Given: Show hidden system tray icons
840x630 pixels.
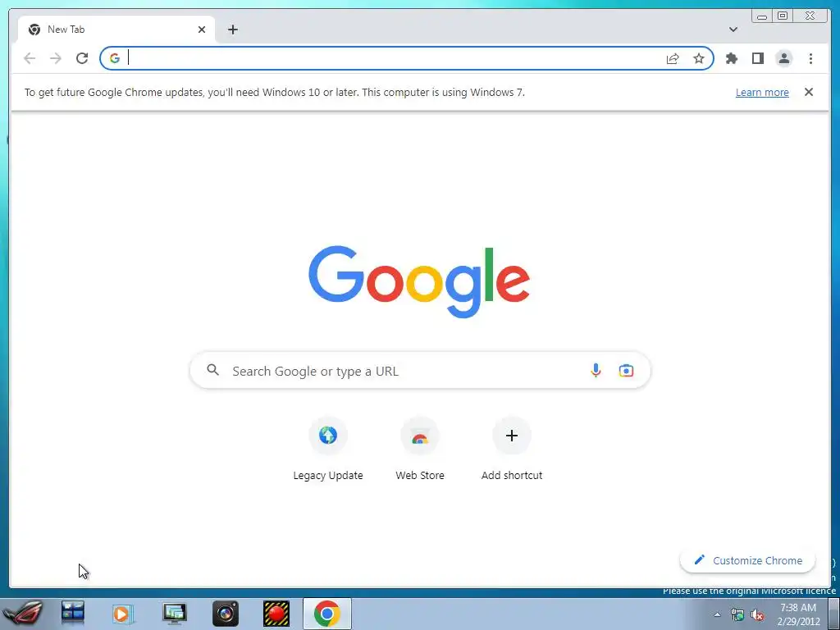Looking at the screenshot, I should pos(717,614).
